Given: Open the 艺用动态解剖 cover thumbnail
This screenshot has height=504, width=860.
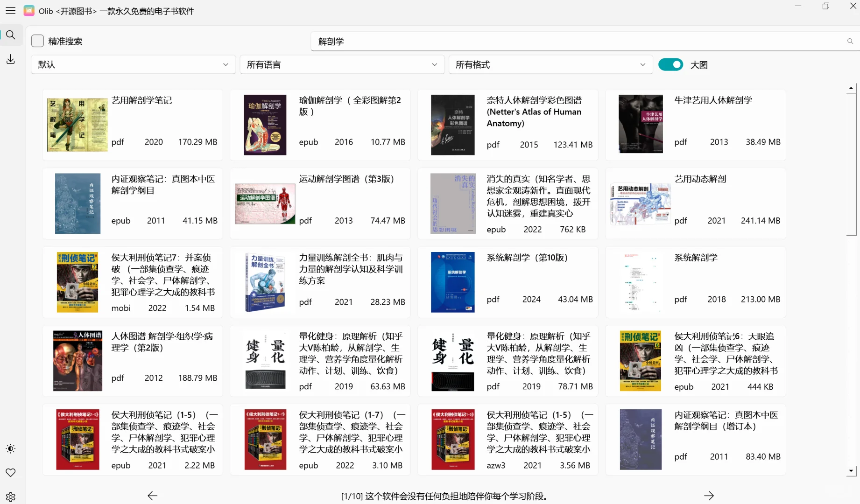Looking at the screenshot, I should point(640,204).
